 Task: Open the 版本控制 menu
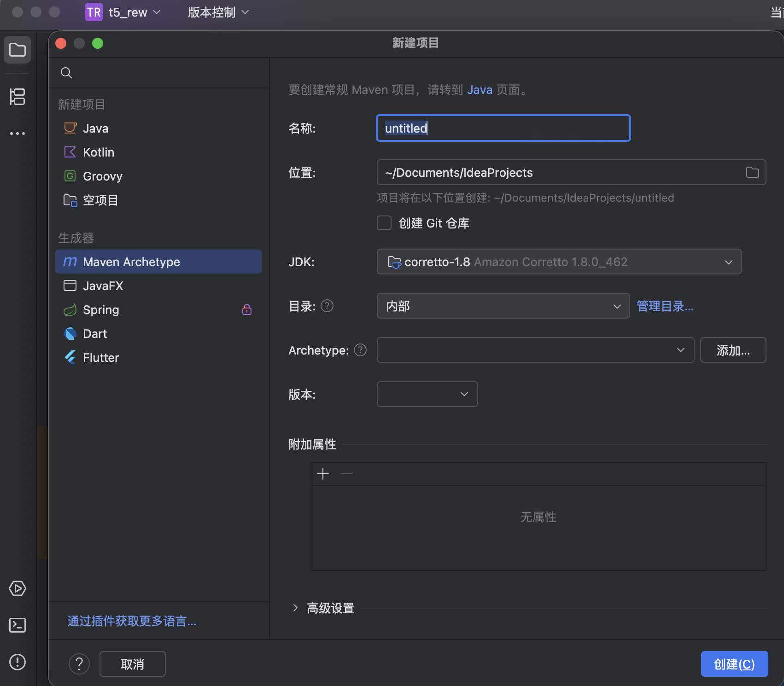[218, 12]
